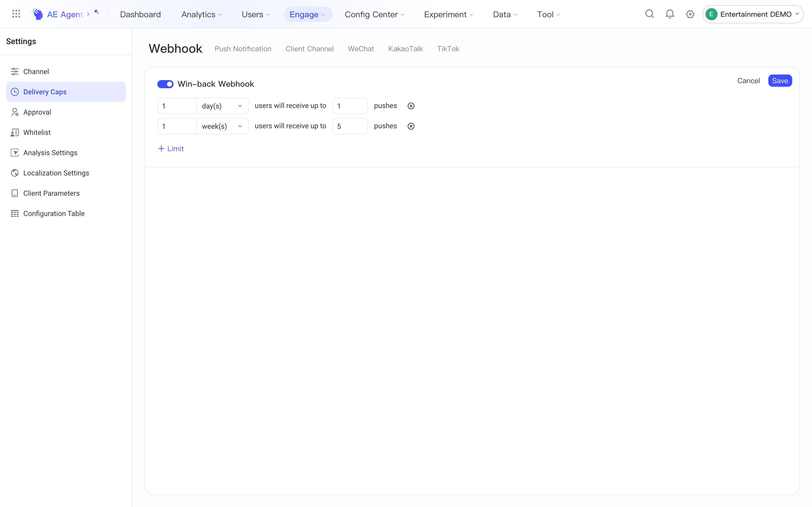
Task: Click the Cancel button
Action: (x=748, y=81)
